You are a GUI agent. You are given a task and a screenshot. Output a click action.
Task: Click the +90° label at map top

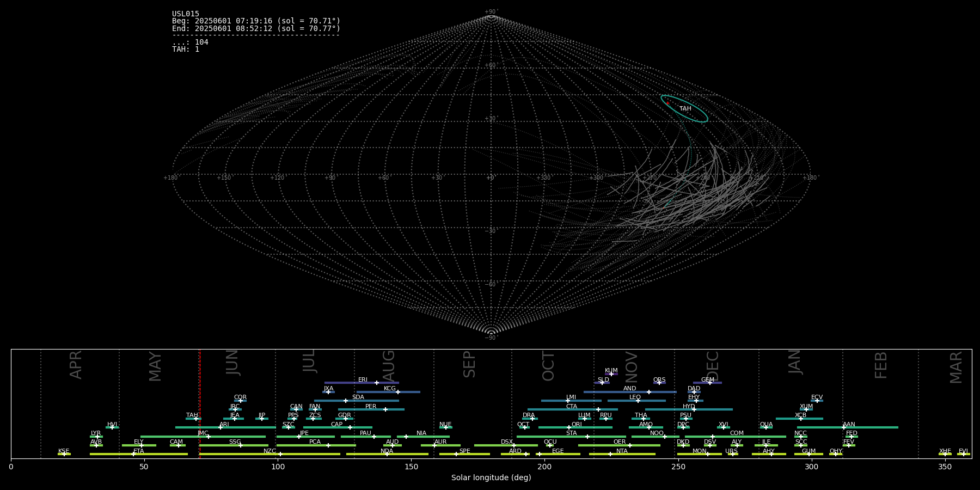tap(491, 12)
